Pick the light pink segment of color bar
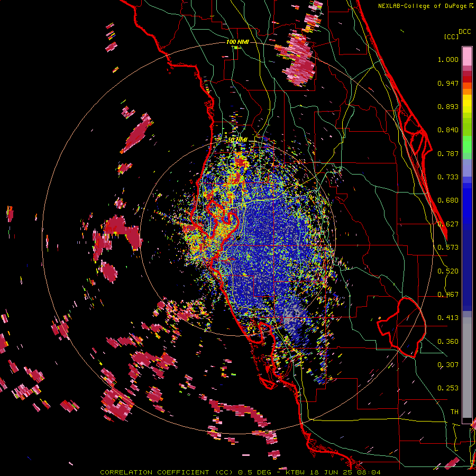 click(467, 57)
